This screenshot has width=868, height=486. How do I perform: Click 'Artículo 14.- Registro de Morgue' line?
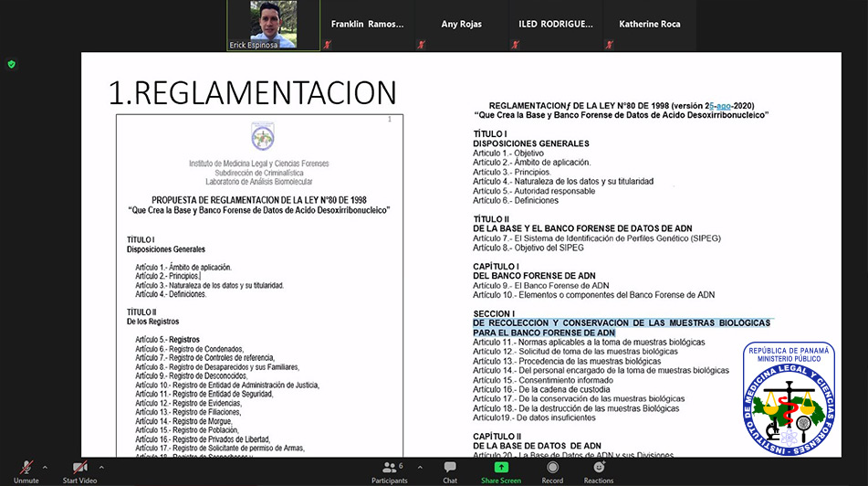[183, 421]
